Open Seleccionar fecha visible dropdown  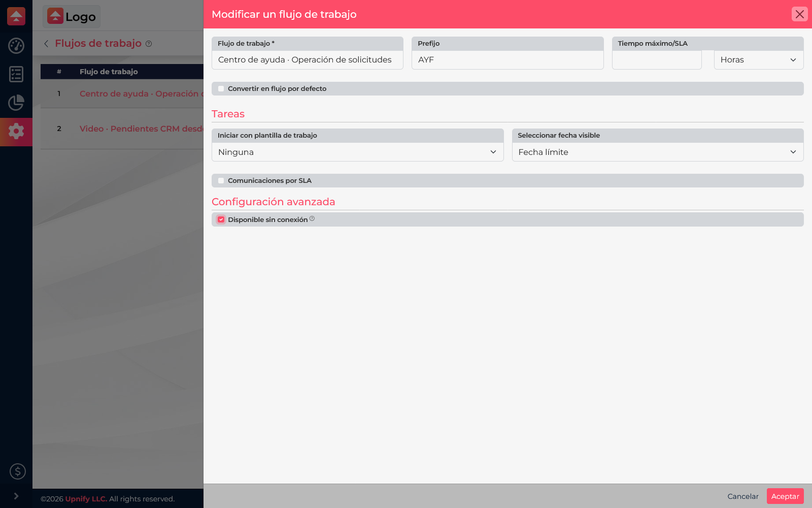(658, 152)
